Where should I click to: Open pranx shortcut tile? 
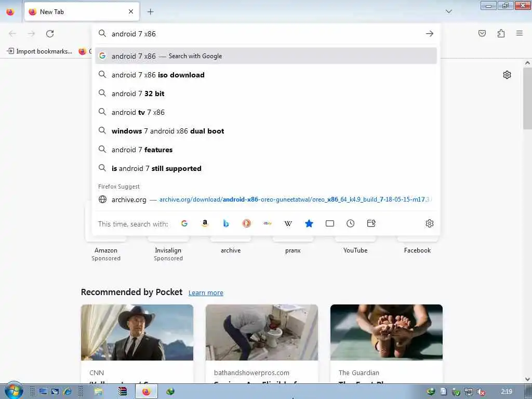point(293,250)
